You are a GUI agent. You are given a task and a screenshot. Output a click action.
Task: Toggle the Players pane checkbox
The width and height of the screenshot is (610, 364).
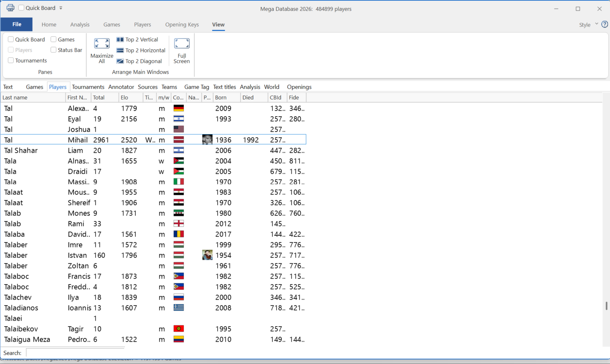(x=11, y=50)
